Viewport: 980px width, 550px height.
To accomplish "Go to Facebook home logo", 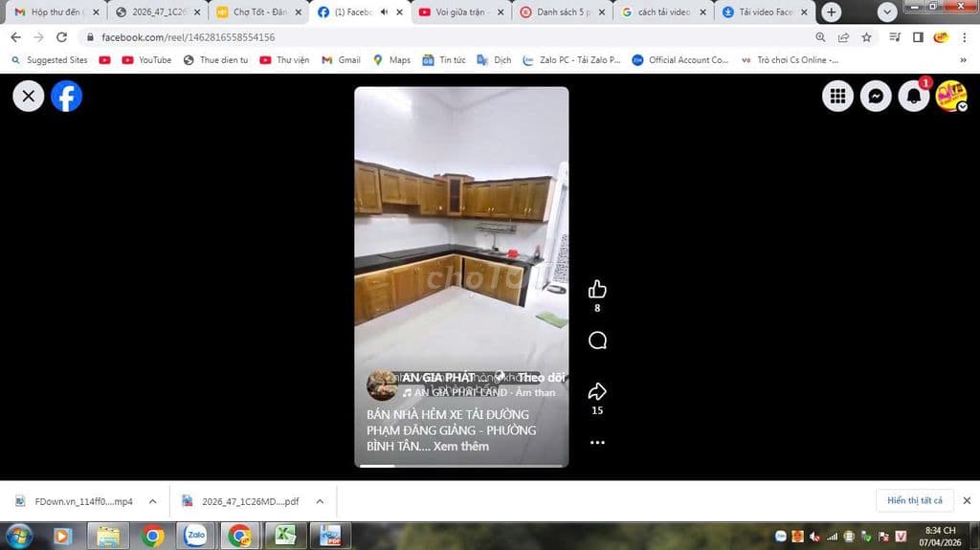I will pyautogui.click(x=66, y=96).
